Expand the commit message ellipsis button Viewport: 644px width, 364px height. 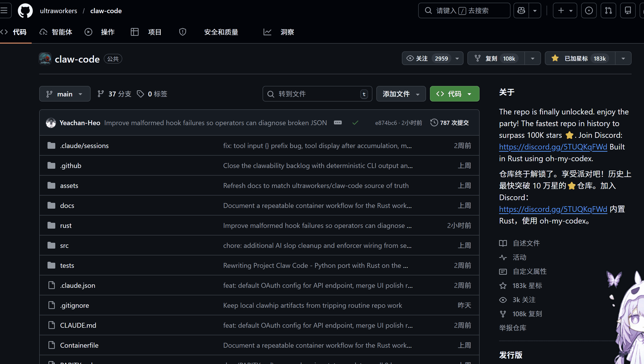pos(338,122)
